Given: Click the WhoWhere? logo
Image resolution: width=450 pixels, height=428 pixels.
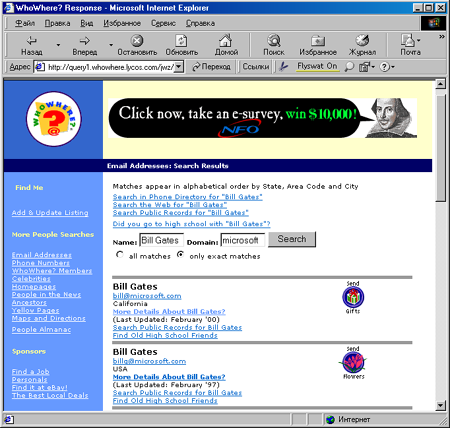Looking at the screenshot, I should [x=54, y=119].
